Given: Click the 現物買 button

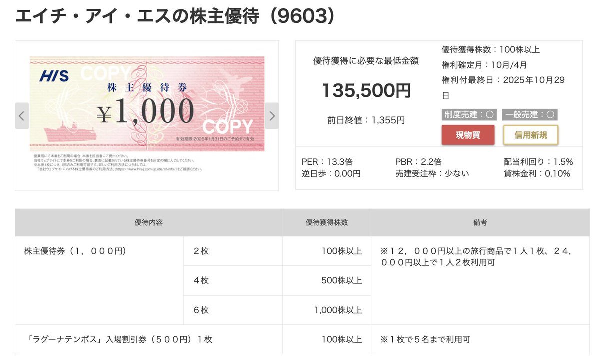Looking at the screenshot, I should [468, 135].
